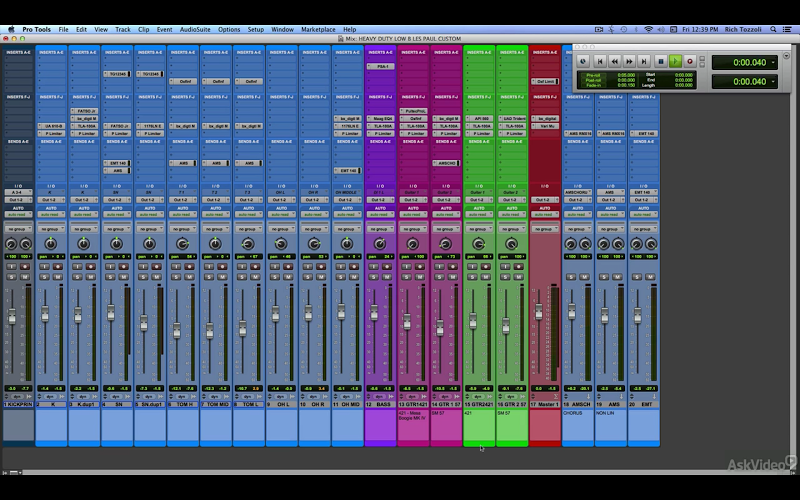Click the Master 1 volume fader
Image resolution: width=800 pixels, height=500 pixels.
[x=539, y=311]
